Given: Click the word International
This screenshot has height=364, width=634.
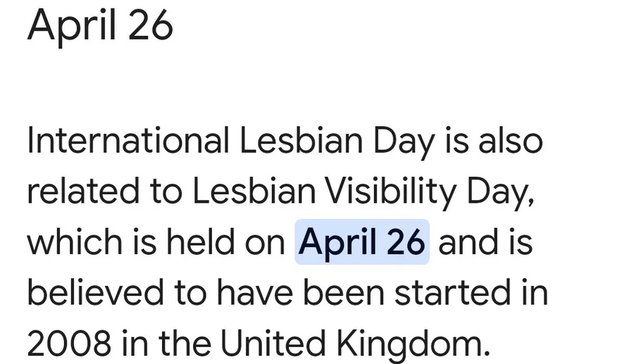Looking at the screenshot, I should click(x=128, y=141).
